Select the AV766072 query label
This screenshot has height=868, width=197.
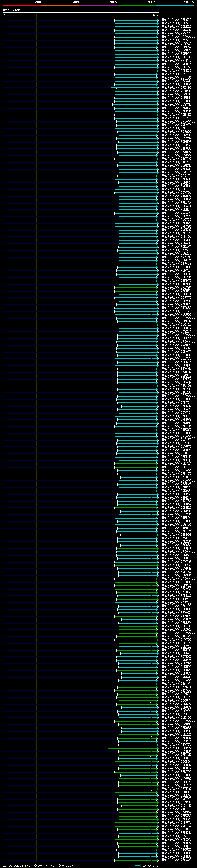tap(11, 10)
